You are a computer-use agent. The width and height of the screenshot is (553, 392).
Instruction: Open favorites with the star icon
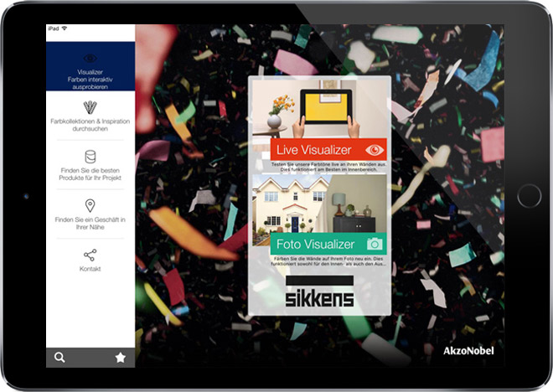point(120,357)
